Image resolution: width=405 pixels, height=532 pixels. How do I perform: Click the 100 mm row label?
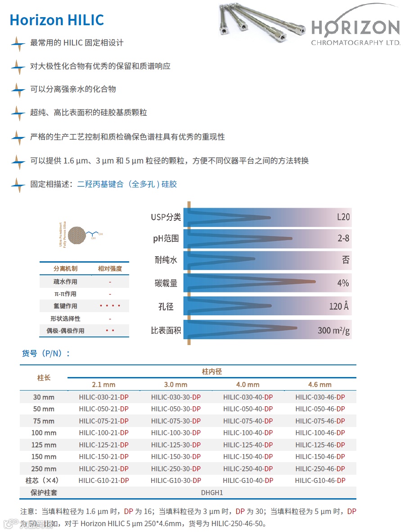[x=44, y=433]
